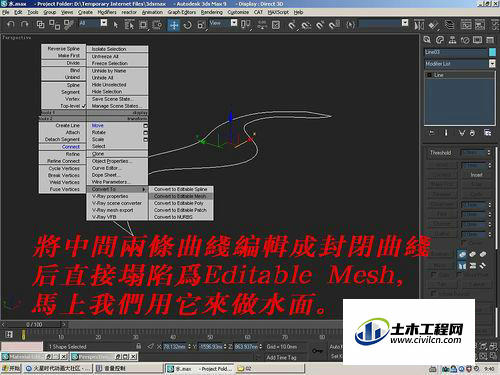
Task: Click the Mirror tool icon
Action: tap(419, 25)
